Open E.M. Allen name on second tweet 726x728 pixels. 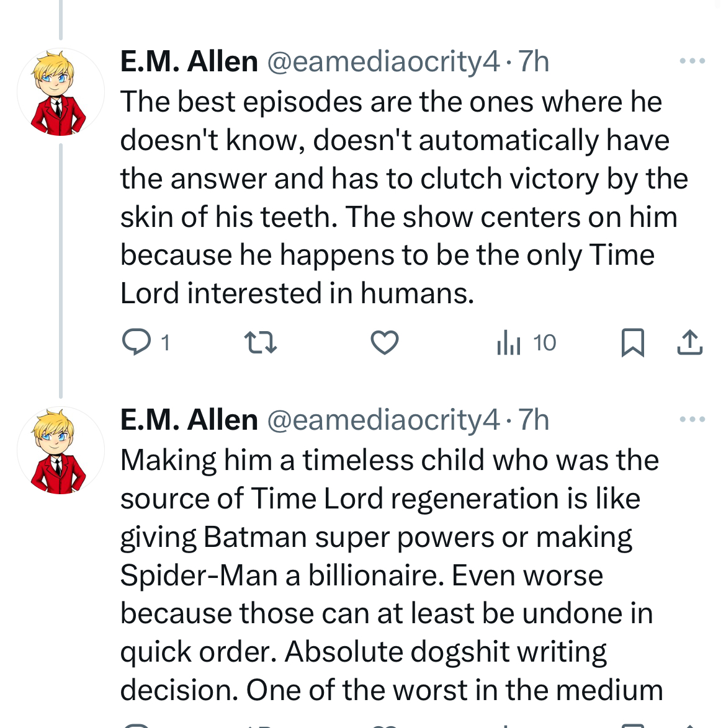pos(189,420)
